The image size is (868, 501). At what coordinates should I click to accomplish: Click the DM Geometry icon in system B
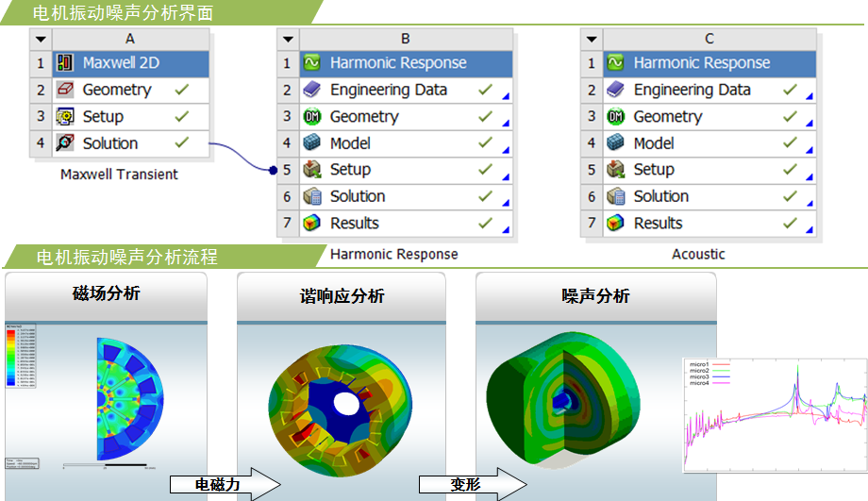(x=312, y=116)
